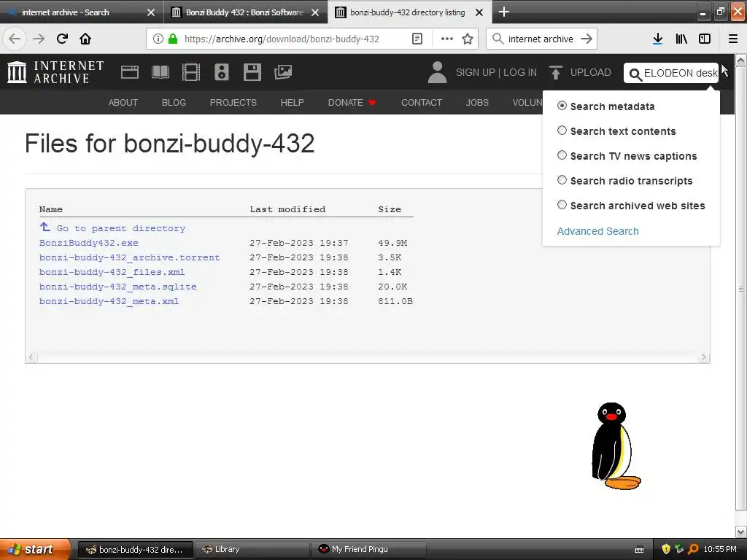
Task: Click the SIGN UP link
Action: [476, 72]
